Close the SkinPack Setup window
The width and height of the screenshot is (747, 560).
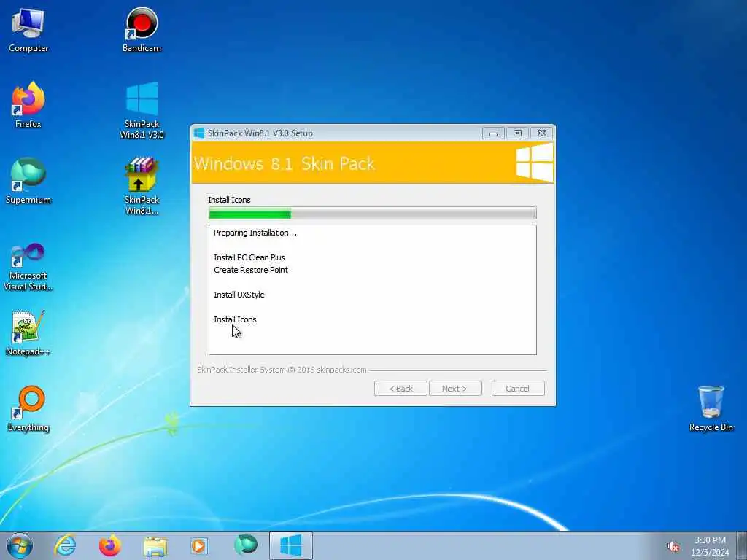[x=542, y=133]
